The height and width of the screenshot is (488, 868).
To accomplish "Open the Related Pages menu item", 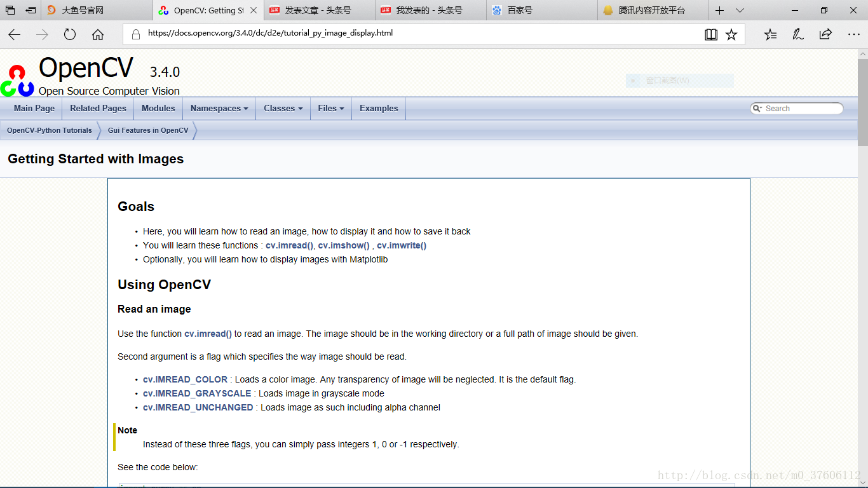I will click(x=98, y=108).
